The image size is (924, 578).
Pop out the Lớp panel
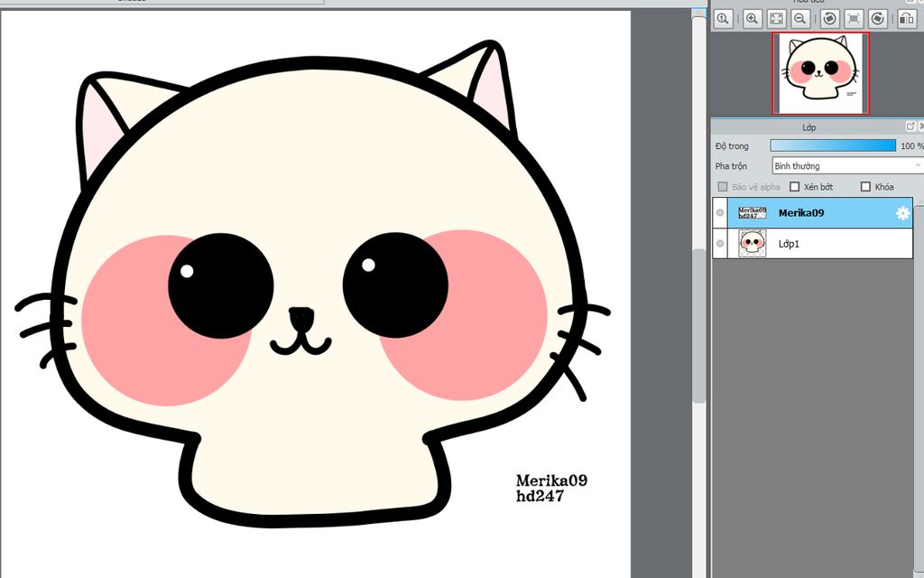tap(910, 126)
